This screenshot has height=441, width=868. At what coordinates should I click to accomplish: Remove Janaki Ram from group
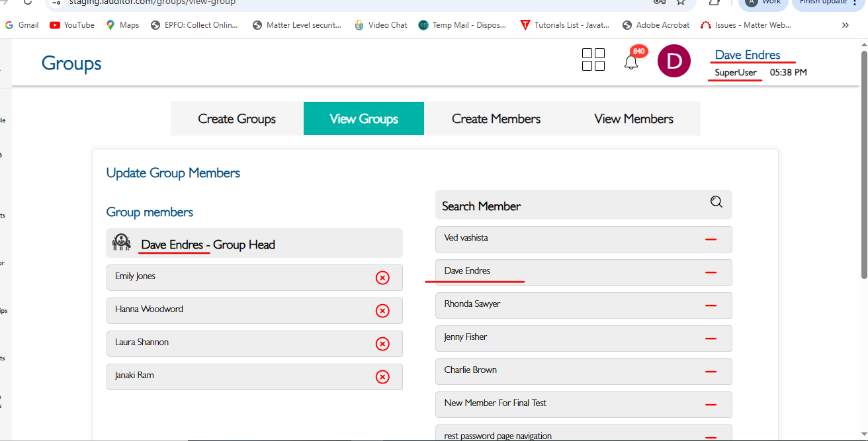coord(382,377)
